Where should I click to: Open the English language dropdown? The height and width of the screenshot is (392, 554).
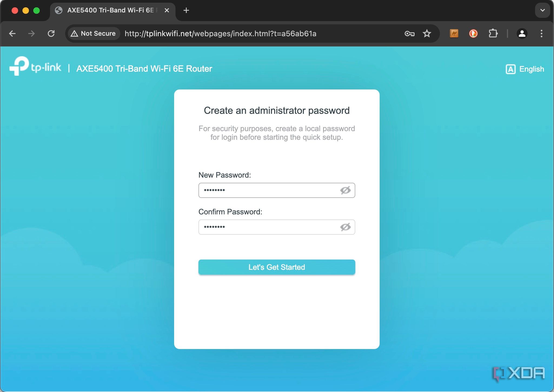click(525, 69)
